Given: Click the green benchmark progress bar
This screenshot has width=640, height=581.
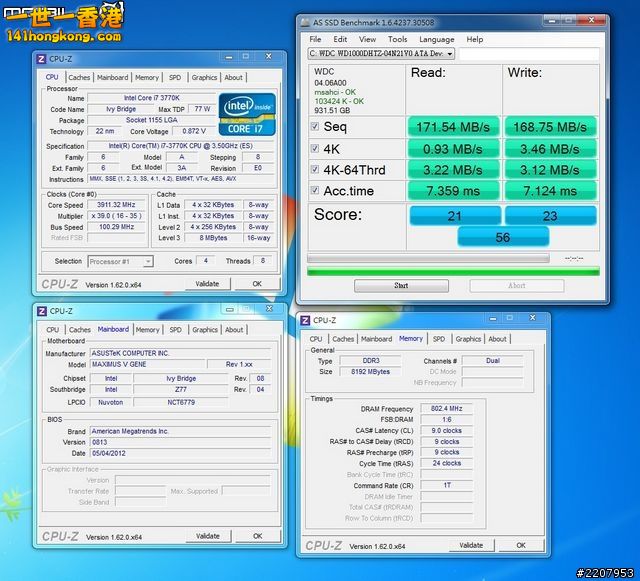Looking at the screenshot, I should 452,270.
